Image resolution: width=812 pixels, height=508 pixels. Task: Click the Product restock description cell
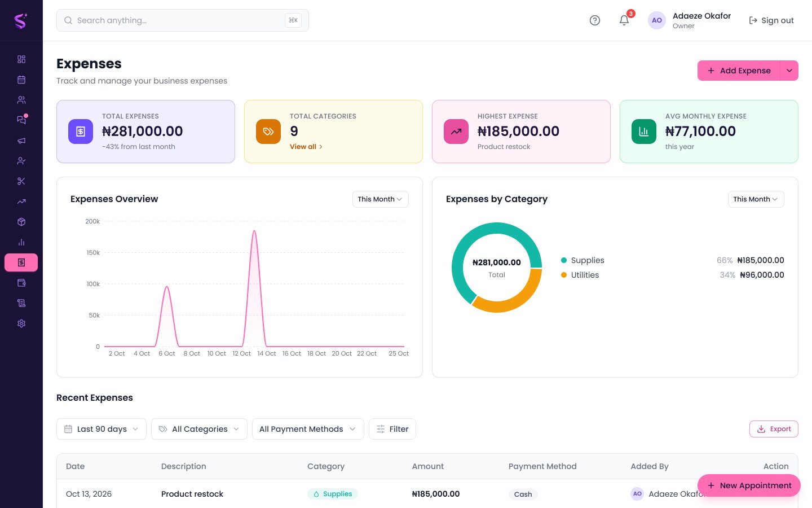[192, 494]
